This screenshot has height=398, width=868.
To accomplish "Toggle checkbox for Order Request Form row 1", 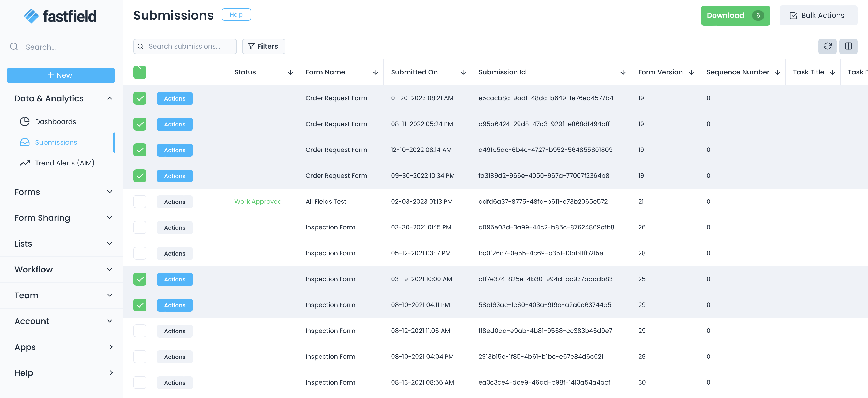I will pyautogui.click(x=140, y=98).
